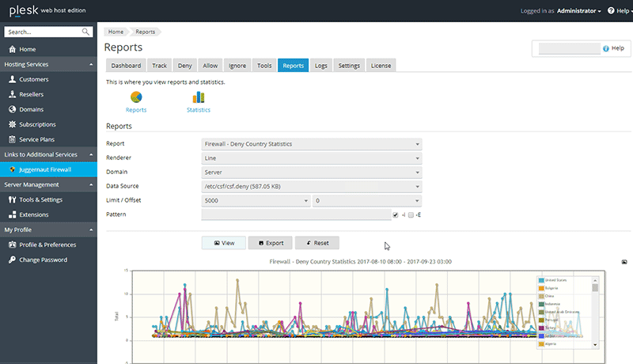Click into the sidebar Search field
Screen dimensions: 633x364
[x=44, y=32]
